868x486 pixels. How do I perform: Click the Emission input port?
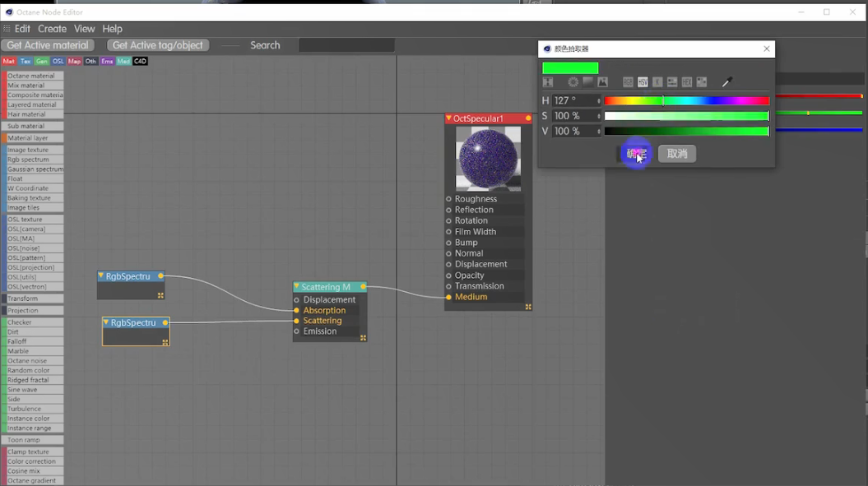(x=297, y=331)
